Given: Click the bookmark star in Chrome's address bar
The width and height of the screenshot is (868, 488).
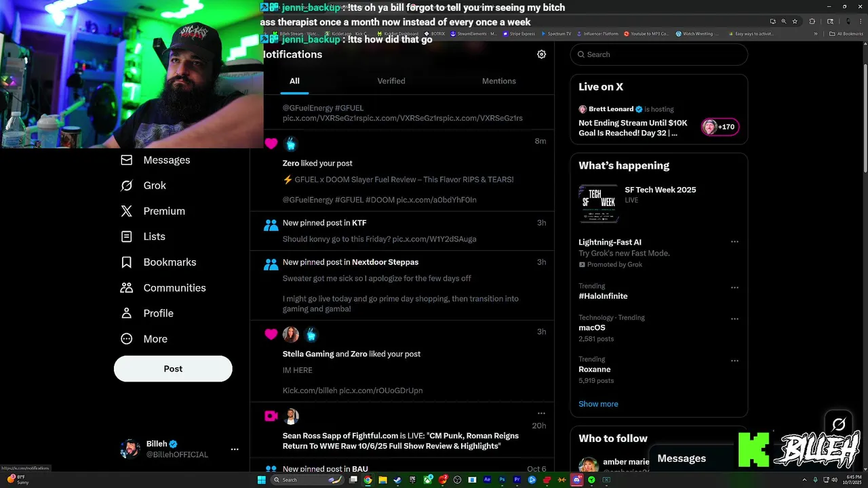Looking at the screenshot, I should tap(795, 21).
